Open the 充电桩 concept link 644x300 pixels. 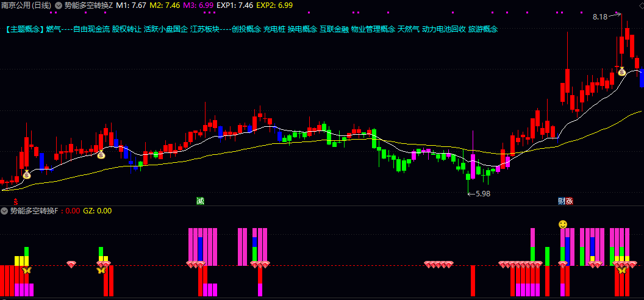[274, 29]
